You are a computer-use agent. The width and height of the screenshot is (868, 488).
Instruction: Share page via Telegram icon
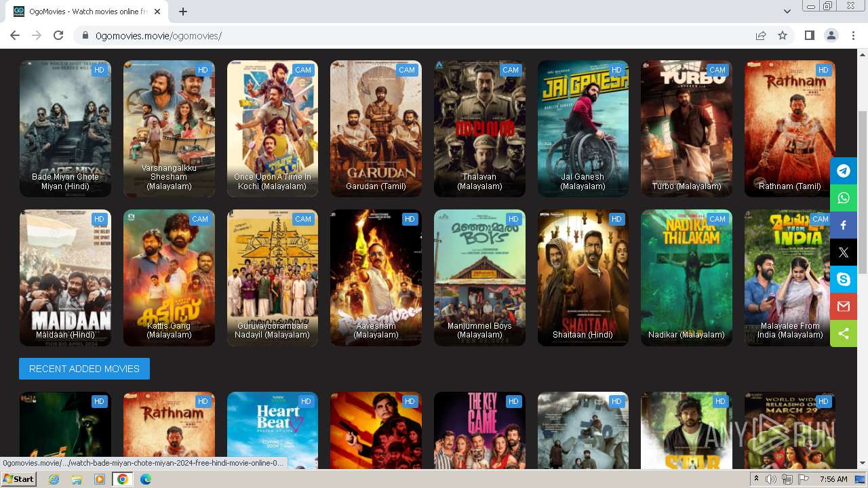[x=844, y=171]
